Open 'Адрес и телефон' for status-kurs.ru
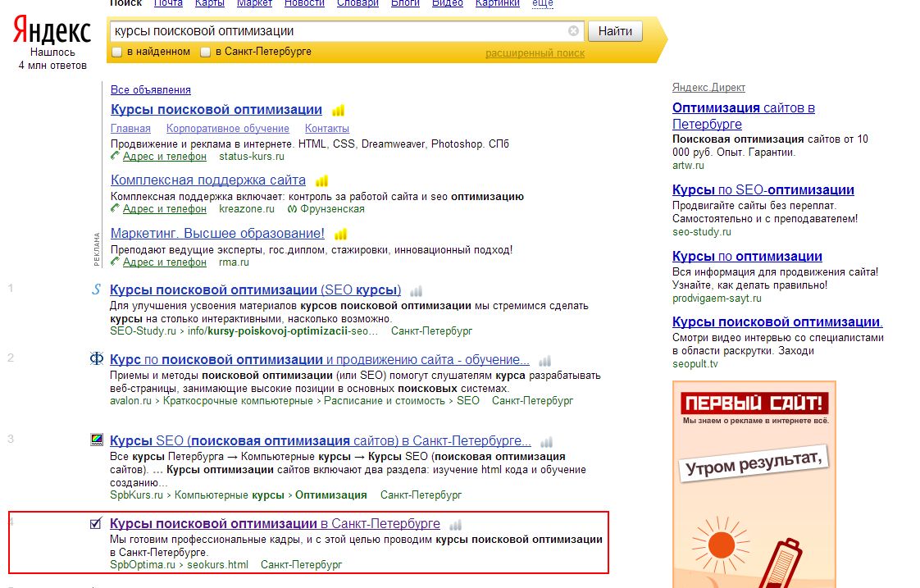Image resolution: width=920 pixels, height=588 pixels. (x=164, y=157)
